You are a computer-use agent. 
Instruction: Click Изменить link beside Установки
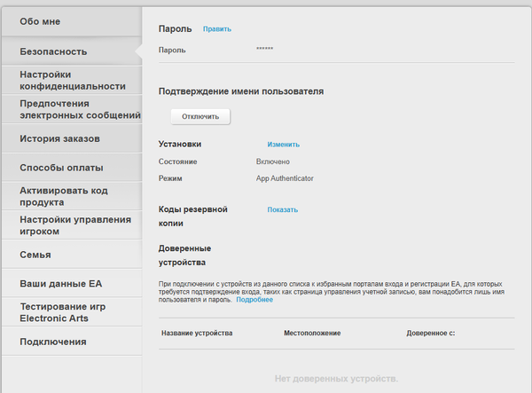pyautogui.click(x=284, y=145)
